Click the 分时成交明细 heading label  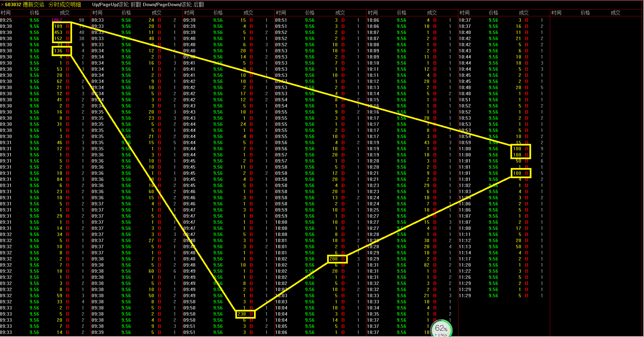coord(65,5)
